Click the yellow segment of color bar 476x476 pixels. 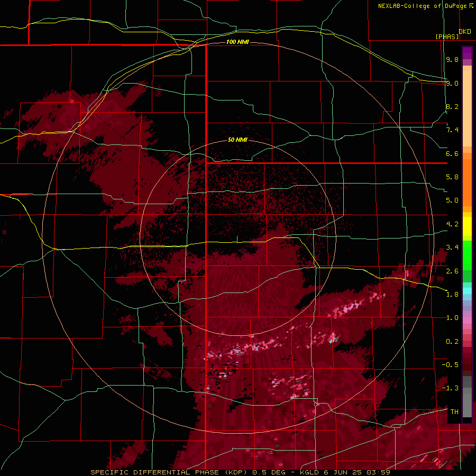(x=467, y=226)
